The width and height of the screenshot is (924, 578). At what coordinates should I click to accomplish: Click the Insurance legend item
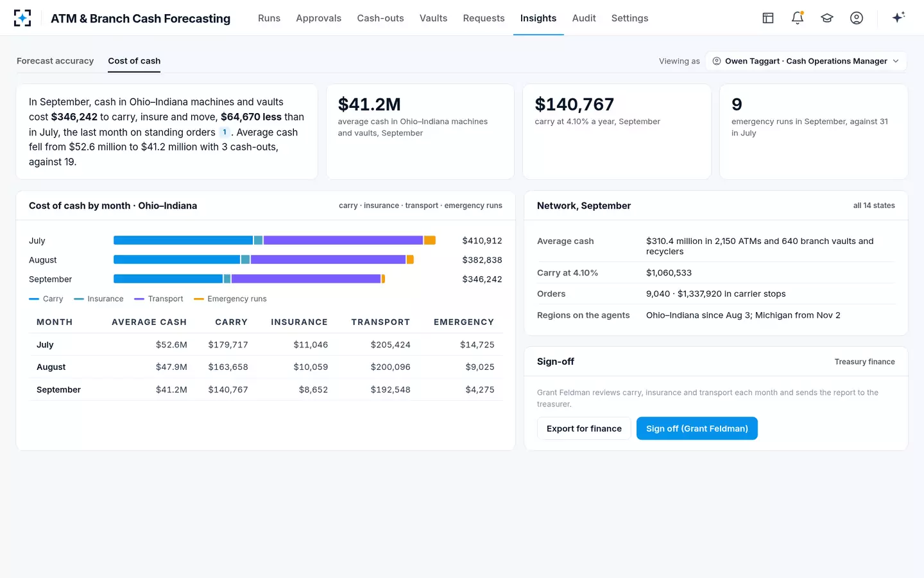[x=99, y=299]
